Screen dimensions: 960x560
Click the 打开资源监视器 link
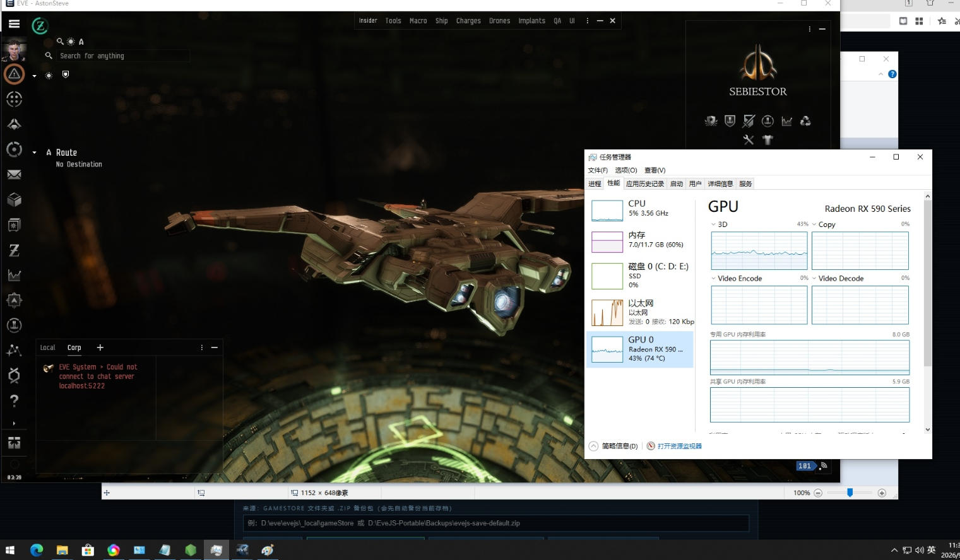[680, 446]
